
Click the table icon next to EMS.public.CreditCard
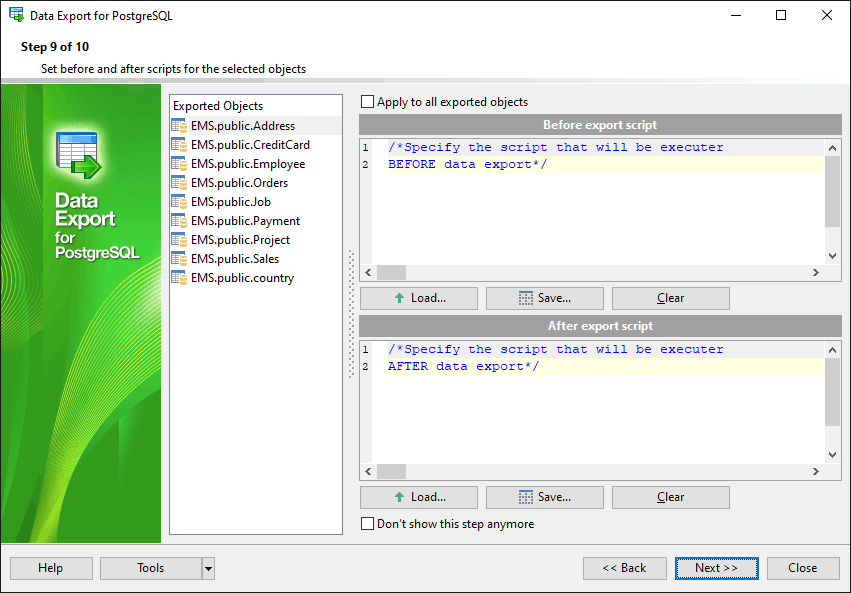click(179, 145)
